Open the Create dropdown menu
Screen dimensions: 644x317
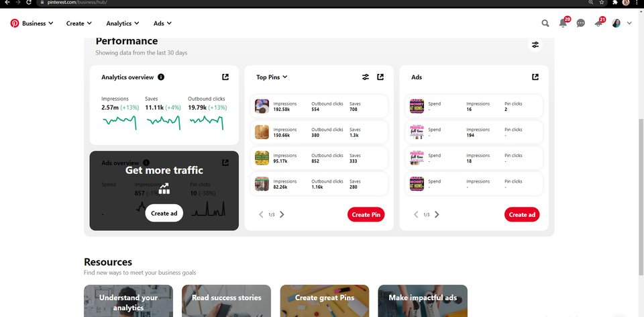click(79, 24)
